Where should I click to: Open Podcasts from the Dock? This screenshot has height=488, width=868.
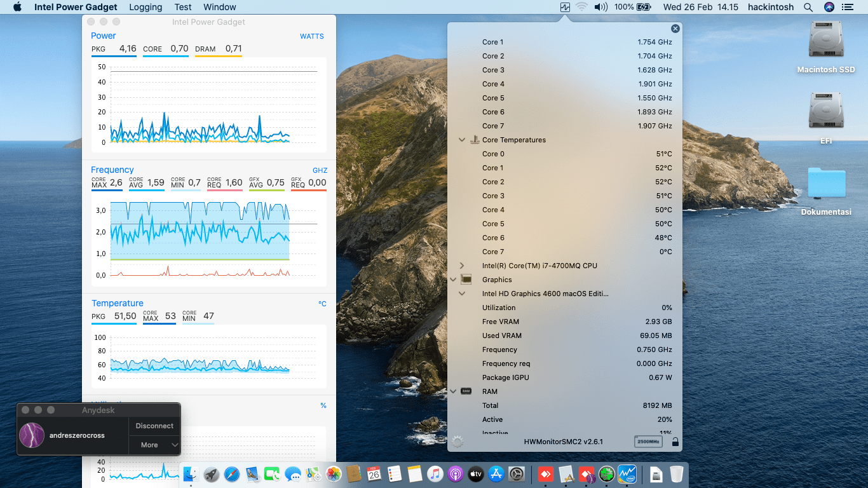click(456, 473)
